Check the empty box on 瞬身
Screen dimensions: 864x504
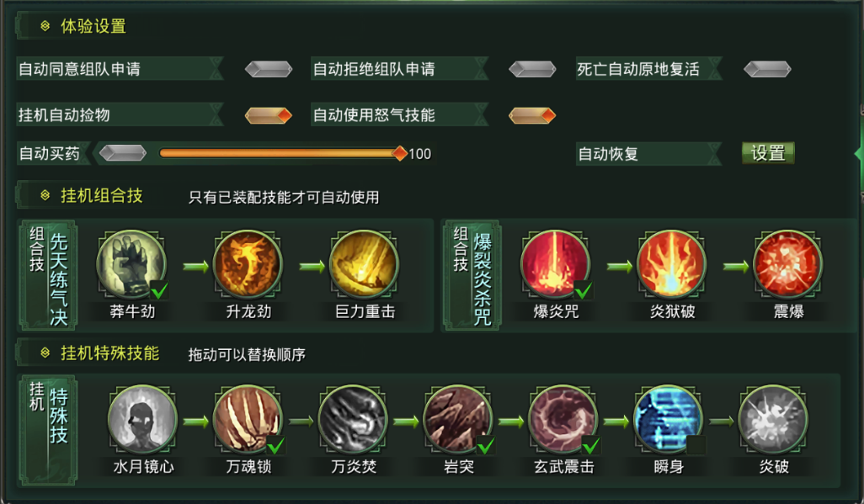[x=696, y=445]
